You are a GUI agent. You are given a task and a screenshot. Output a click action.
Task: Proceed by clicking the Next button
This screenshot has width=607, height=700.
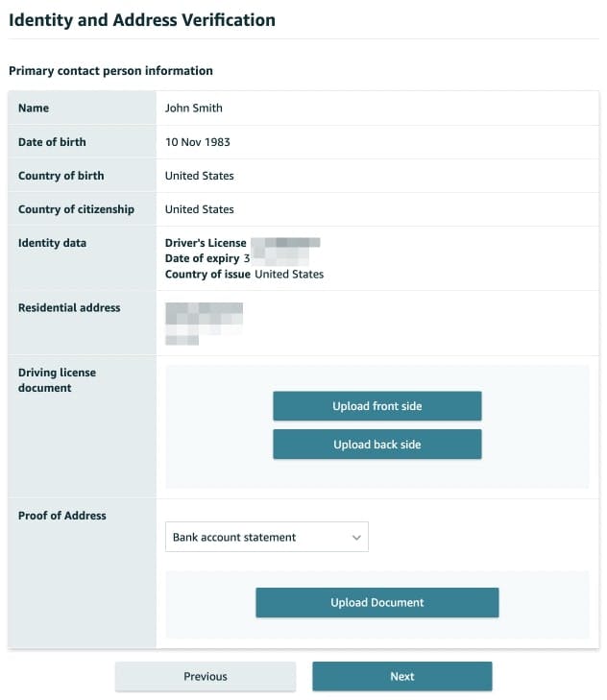401,677
